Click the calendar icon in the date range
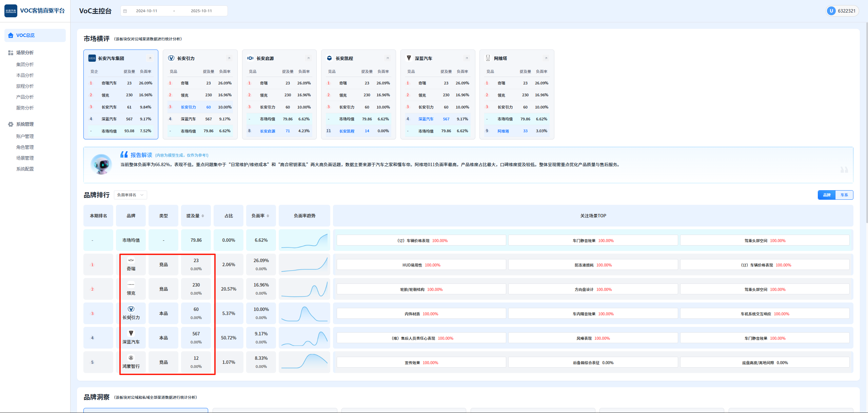This screenshot has width=868, height=413. [125, 11]
